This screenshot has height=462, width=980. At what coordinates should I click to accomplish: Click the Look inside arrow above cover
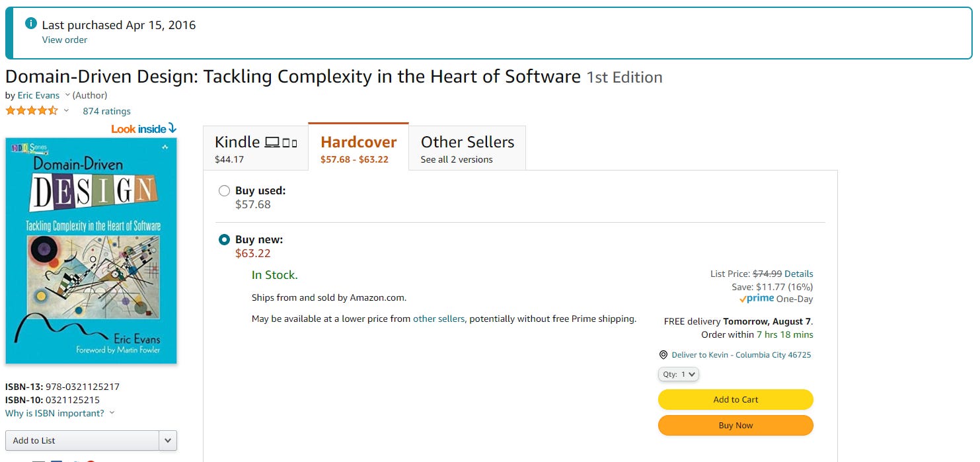[x=172, y=128]
